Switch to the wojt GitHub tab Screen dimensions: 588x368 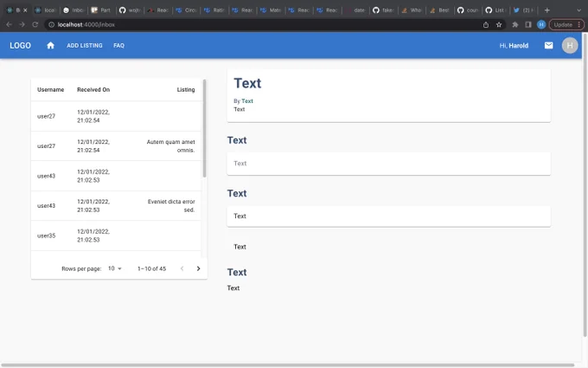pos(130,10)
